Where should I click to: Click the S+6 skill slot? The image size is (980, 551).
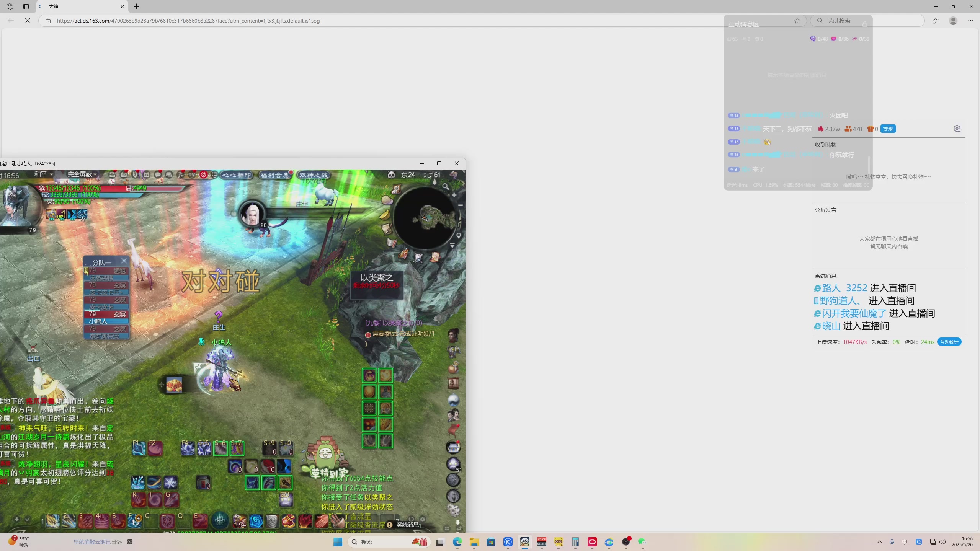click(x=220, y=448)
